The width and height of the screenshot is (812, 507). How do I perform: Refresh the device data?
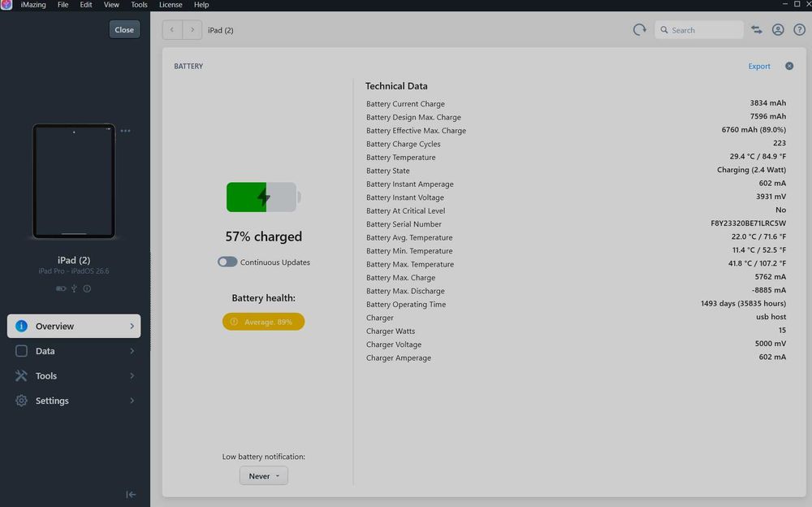pos(640,29)
